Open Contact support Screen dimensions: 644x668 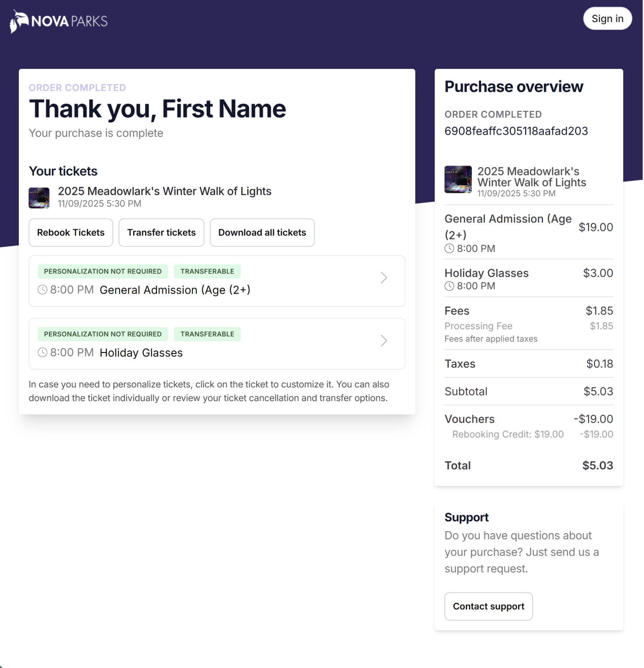pos(488,606)
